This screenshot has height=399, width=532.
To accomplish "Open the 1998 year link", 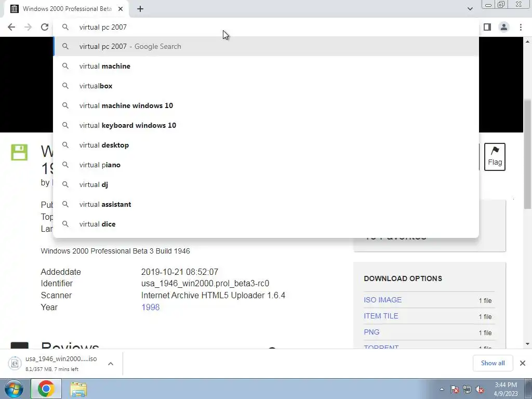I will (x=150, y=307).
